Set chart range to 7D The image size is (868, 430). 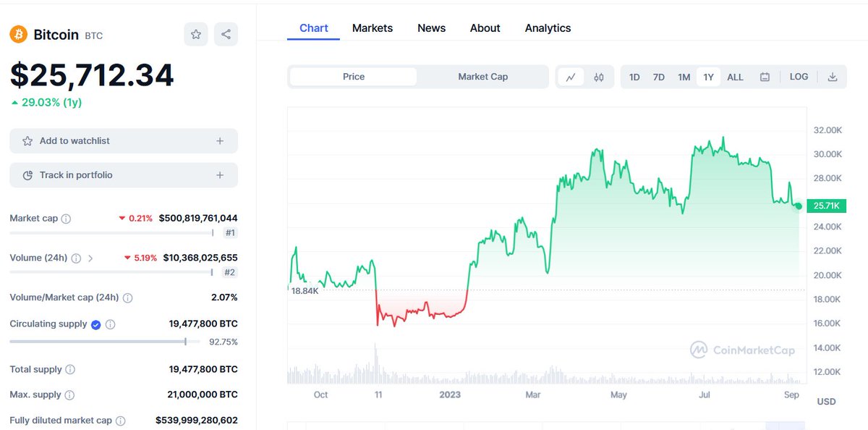tap(659, 77)
